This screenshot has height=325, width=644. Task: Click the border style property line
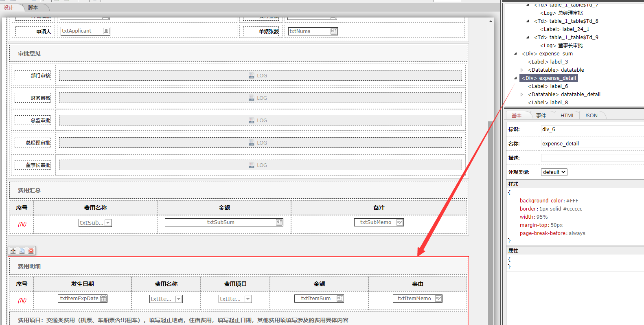coord(551,209)
